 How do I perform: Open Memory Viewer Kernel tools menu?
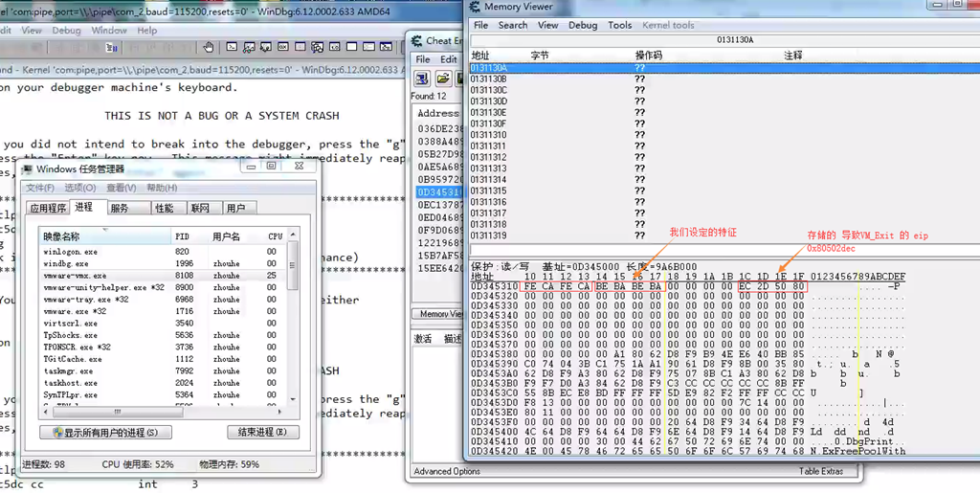668,25
